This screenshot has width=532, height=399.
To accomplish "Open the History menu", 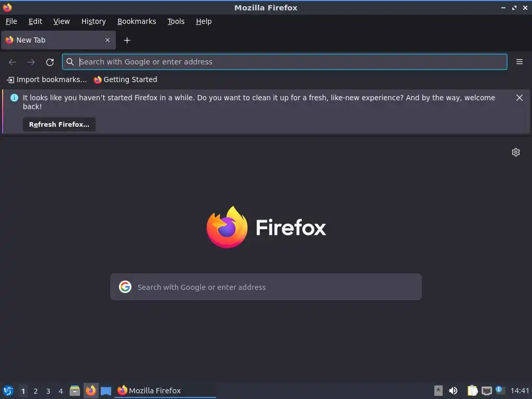I will [x=94, y=21].
